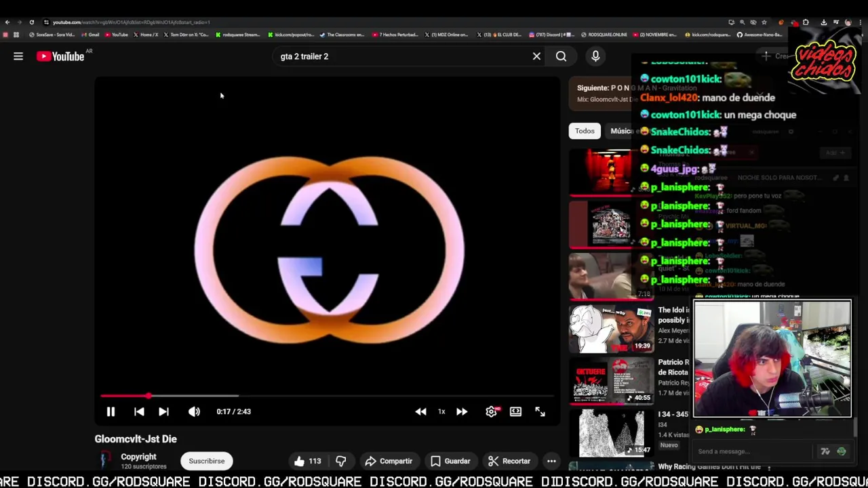Open the 19:39 'The Idol' video thumbnail
Screen dimensions: 868x488
[611, 329]
